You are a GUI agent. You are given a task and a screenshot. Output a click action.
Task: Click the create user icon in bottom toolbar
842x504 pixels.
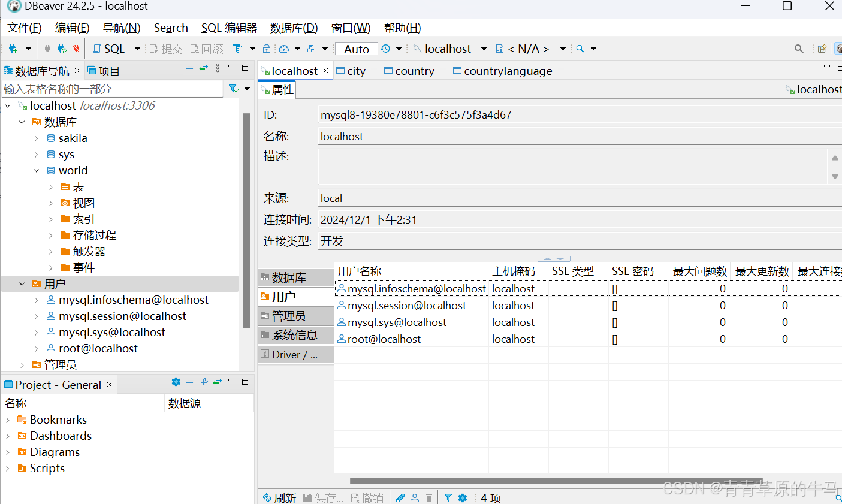click(415, 498)
